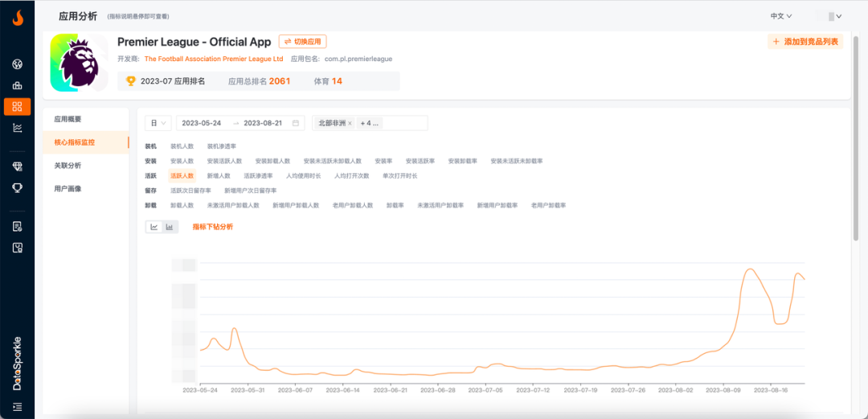
Task: Select the 新增人数 metric
Action: click(x=219, y=175)
